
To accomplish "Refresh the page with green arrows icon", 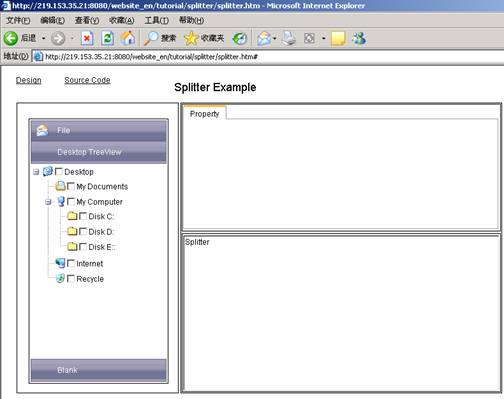I will point(107,38).
